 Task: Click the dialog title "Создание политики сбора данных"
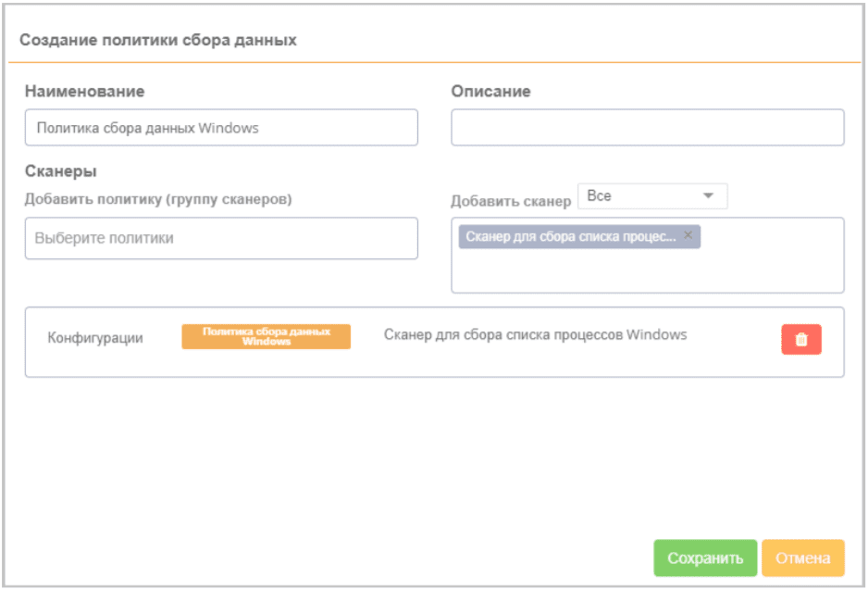[x=158, y=40]
